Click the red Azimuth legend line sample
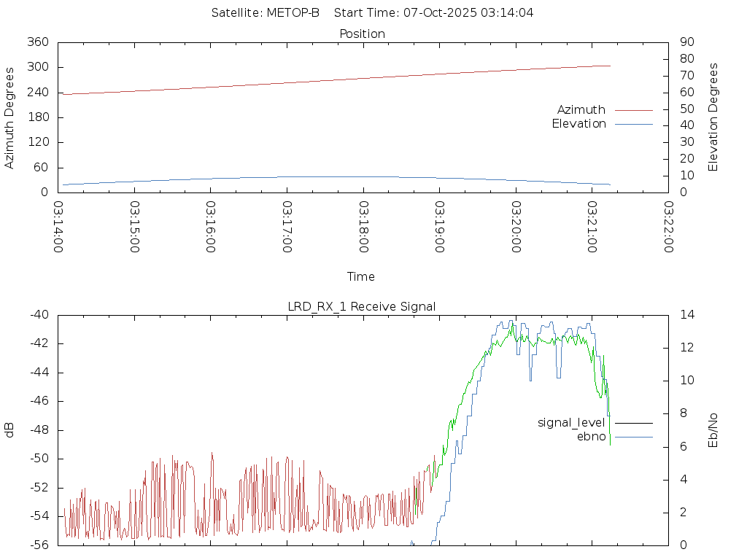The width and height of the screenshot is (747, 560). coord(633,110)
